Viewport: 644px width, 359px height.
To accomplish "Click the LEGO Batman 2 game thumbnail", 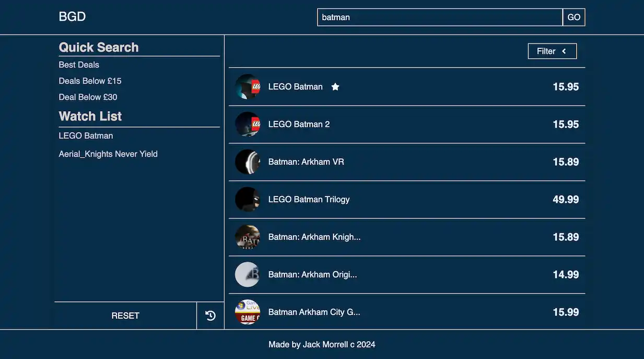I will coord(248,124).
